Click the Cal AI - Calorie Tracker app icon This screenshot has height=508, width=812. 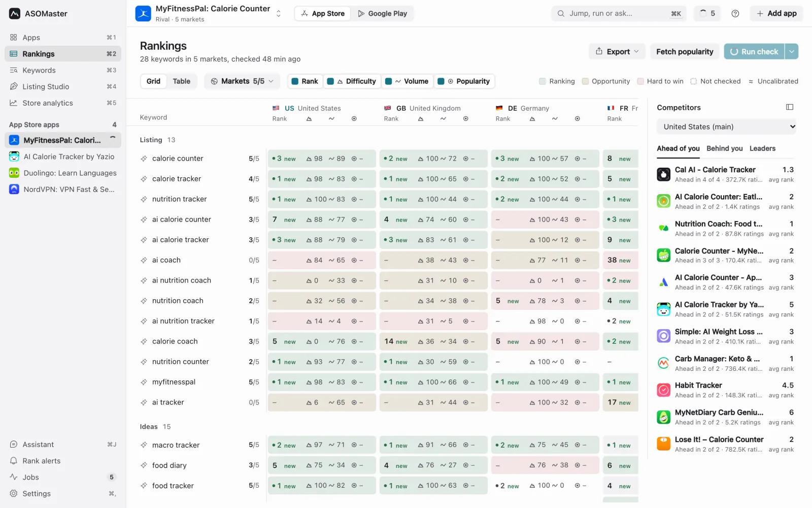coord(663,174)
